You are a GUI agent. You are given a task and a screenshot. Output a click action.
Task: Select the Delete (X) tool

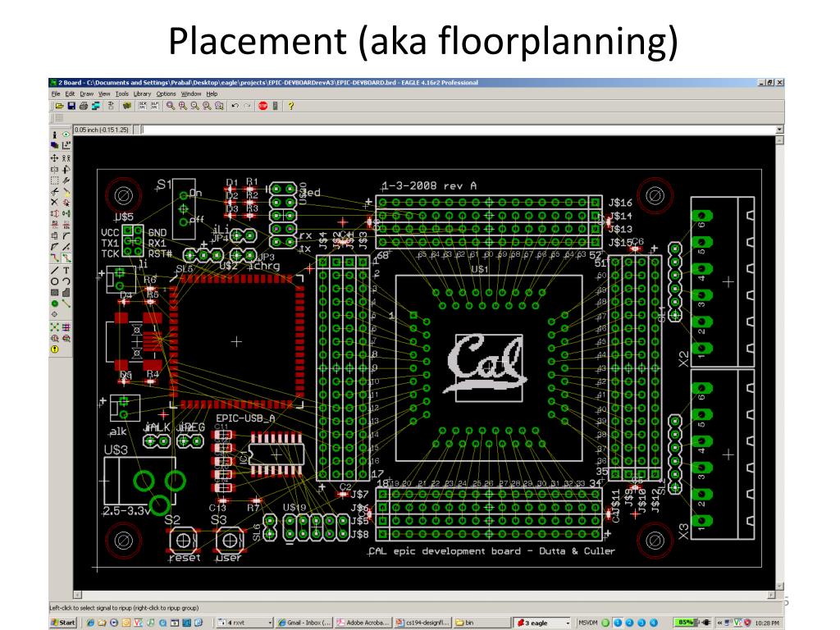click(55, 203)
